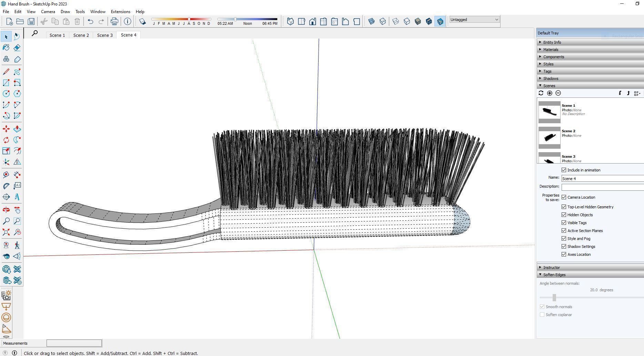Collapse the Scenes panel
644x356 pixels.
(590, 86)
